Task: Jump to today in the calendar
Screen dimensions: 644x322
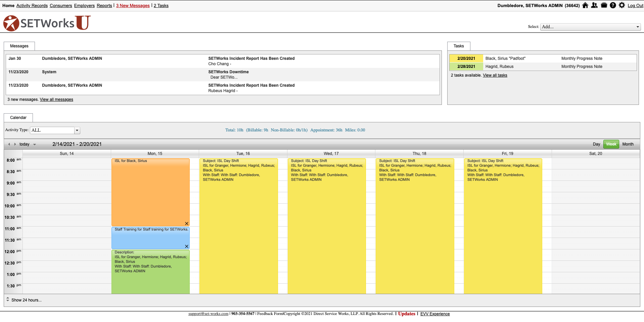Action: (x=24, y=144)
